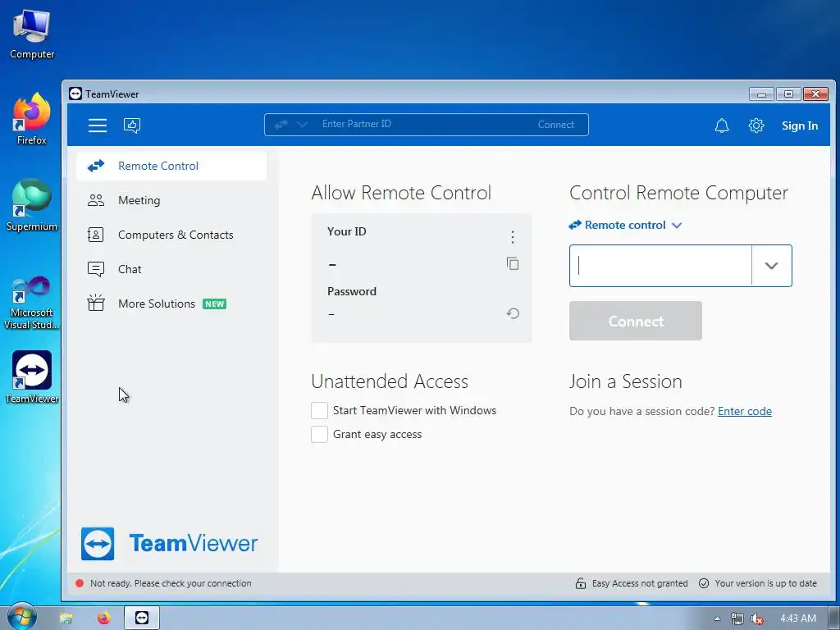Follow the Enter code link
Screen dimensions: 840x630
coord(745,411)
